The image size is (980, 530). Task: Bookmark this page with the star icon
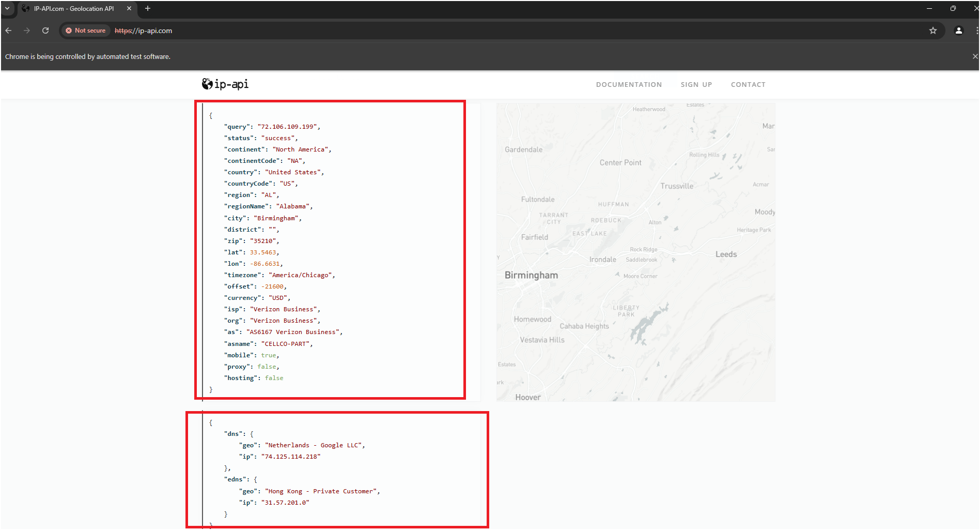(x=933, y=31)
